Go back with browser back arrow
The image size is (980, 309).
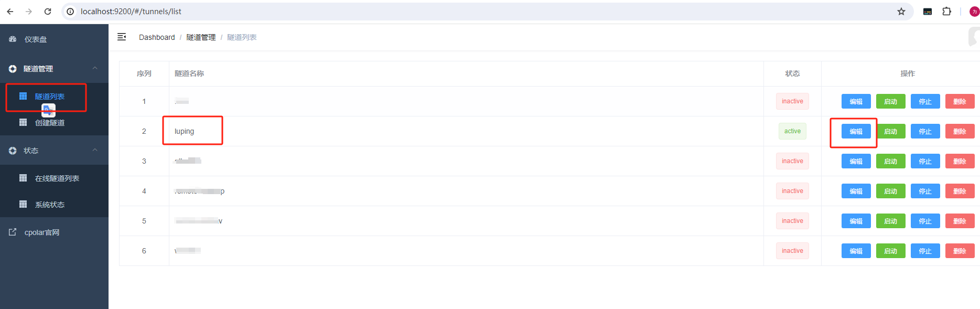click(10, 12)
